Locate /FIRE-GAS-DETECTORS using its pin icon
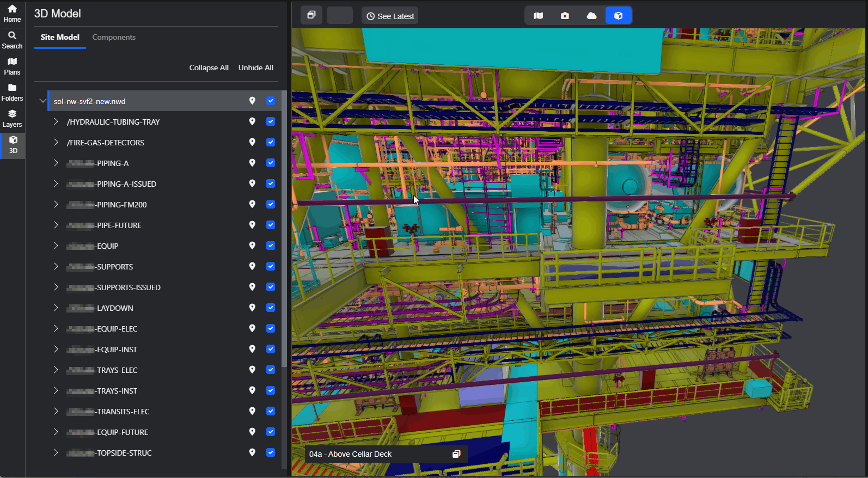868x478 pixels. [252, 142]
